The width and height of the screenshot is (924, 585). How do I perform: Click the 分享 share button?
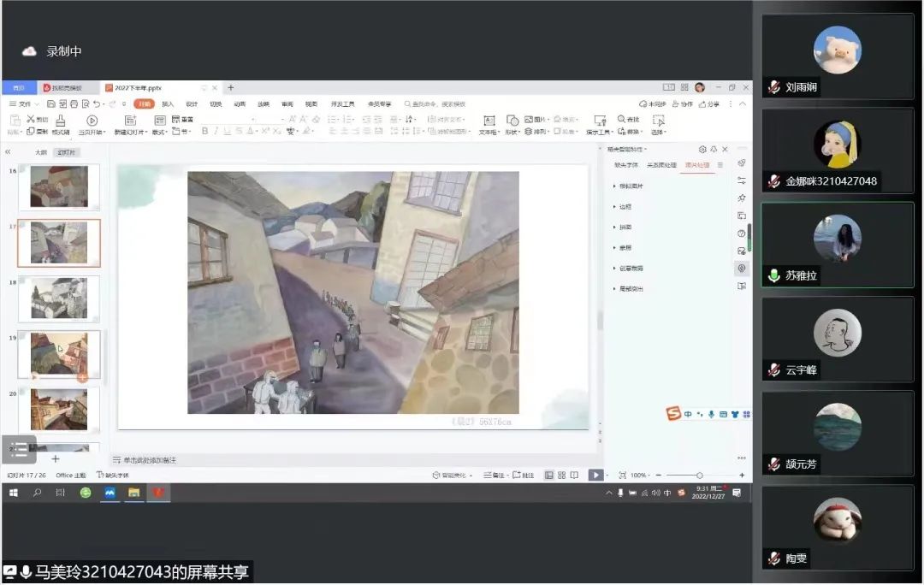pos(709,103)
